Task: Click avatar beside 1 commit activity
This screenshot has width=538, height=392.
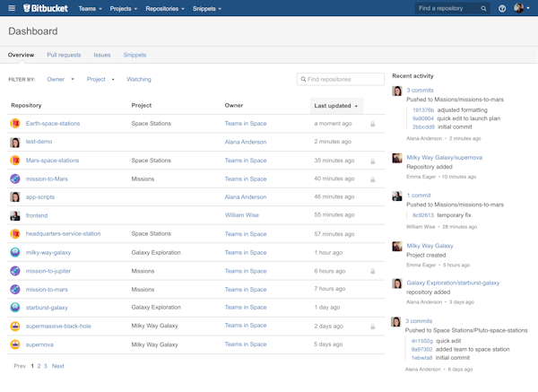Action: (x=397, y=196)
